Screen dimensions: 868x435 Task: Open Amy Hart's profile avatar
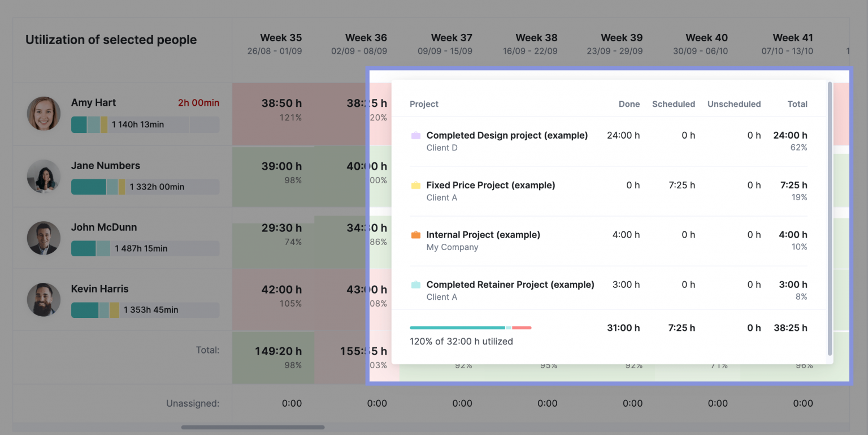point(44,113)
